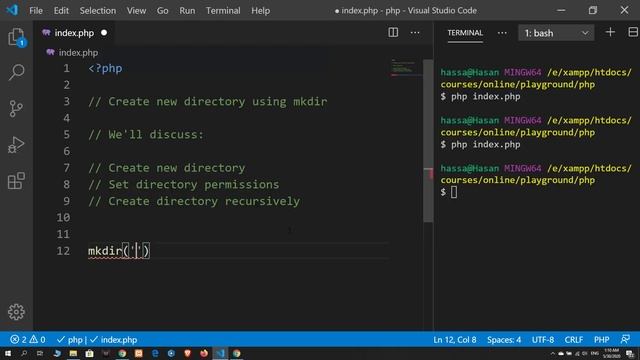Select the VS Code taskbar icon
Image resolution: width=640 pixels, height=360 pixels.
click(x=220, y=353)
